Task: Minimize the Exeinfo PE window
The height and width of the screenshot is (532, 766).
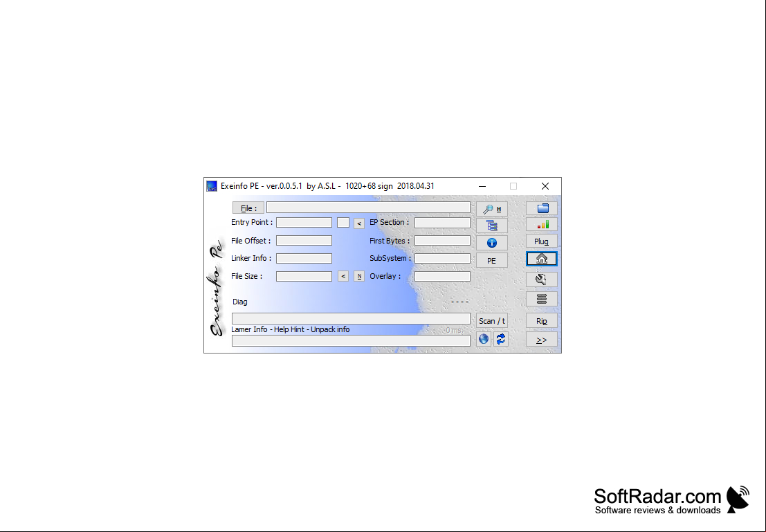Action: click(482, 186)
